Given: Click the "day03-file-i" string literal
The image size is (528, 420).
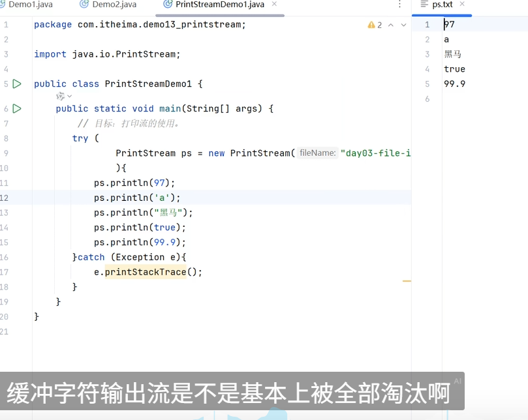Looking at the screenshot, I should tap(375, 153).
